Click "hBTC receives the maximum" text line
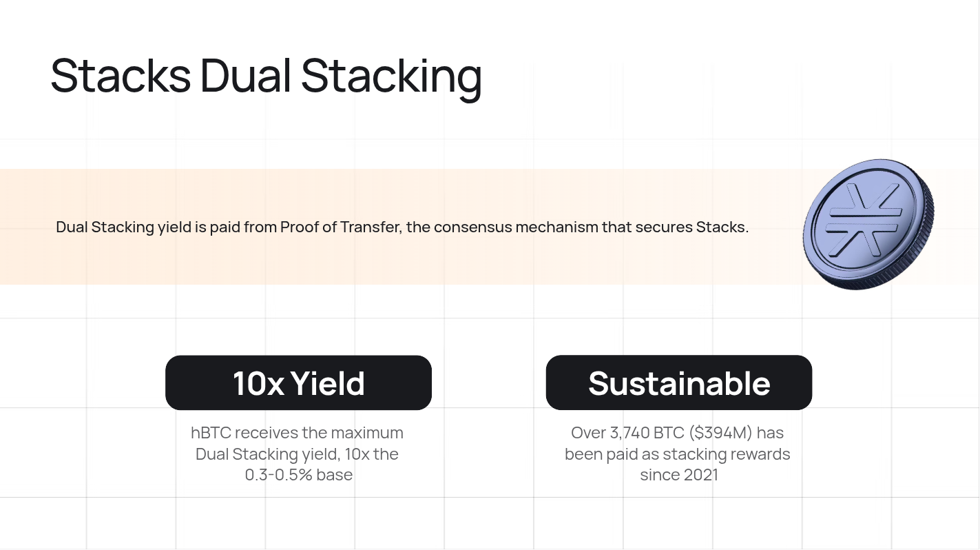Viewport: 980px width, 550px height. (x=298, y=433)
